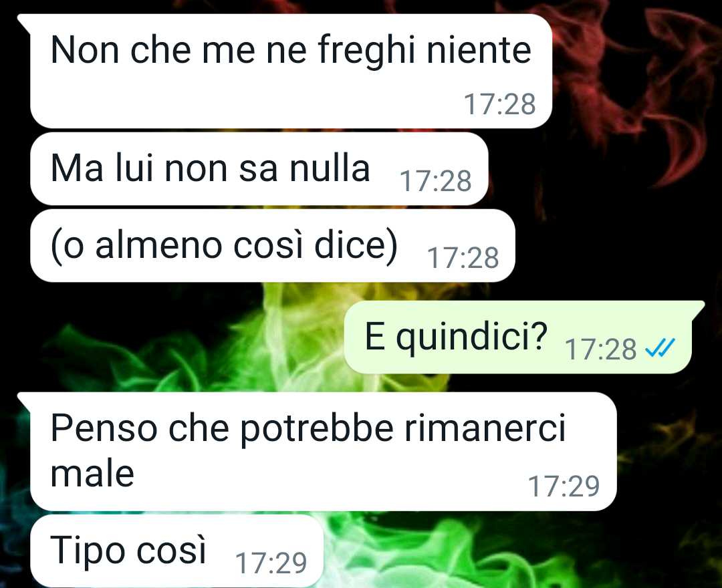Tap the 'Ma lui non sa nulla' message
This screenshot has height=588, width=722.
[259, 169]
